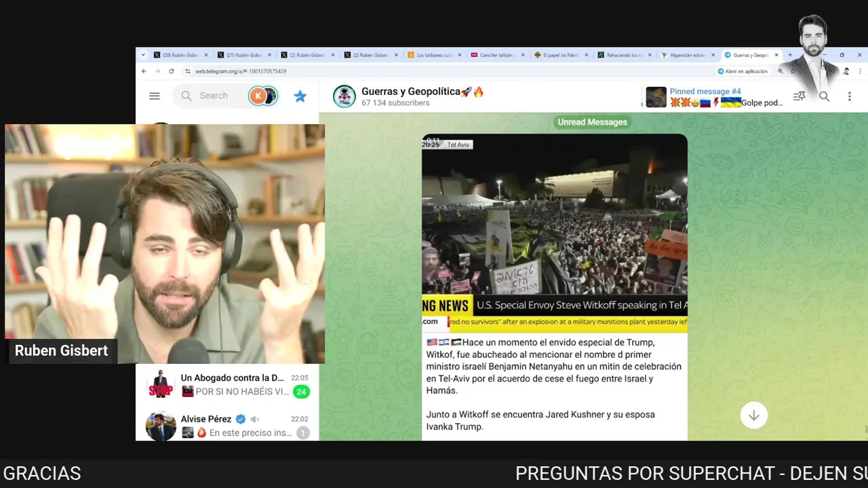Click the 67 134 subscribers label
868x488 pixels.
(x=395, y=103)
